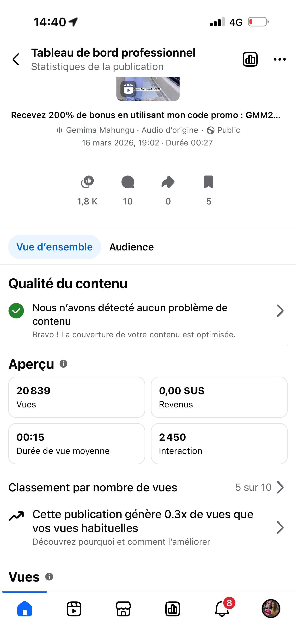Expand the 0.3x views insight chevron

pos(280,528)
